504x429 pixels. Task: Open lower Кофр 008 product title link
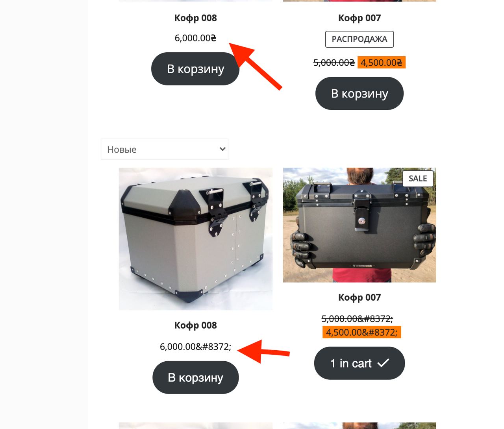point(196,325)
